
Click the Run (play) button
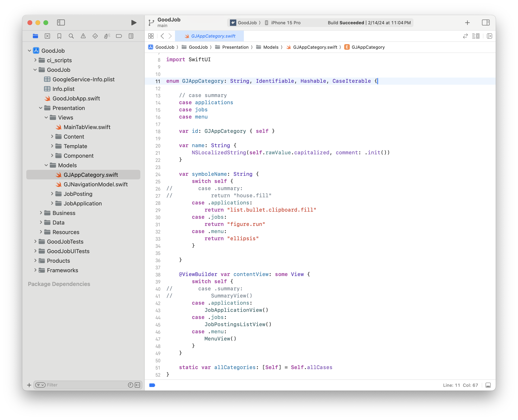point(134,23)
